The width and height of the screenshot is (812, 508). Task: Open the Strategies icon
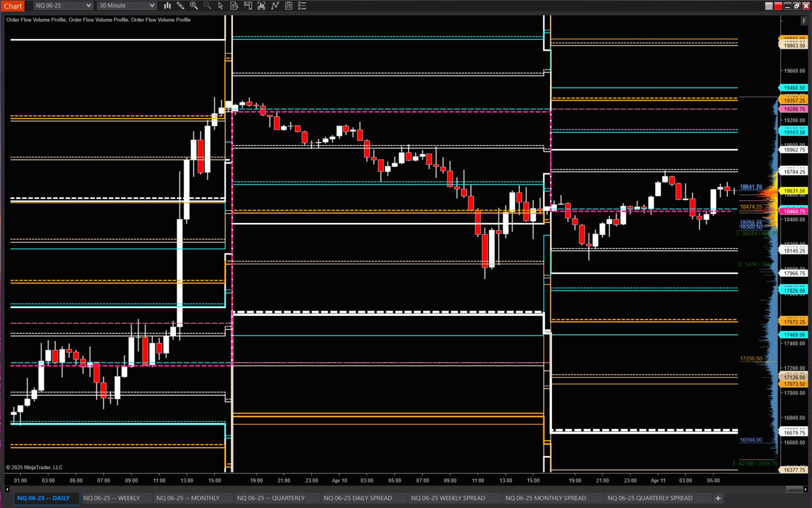289,6
